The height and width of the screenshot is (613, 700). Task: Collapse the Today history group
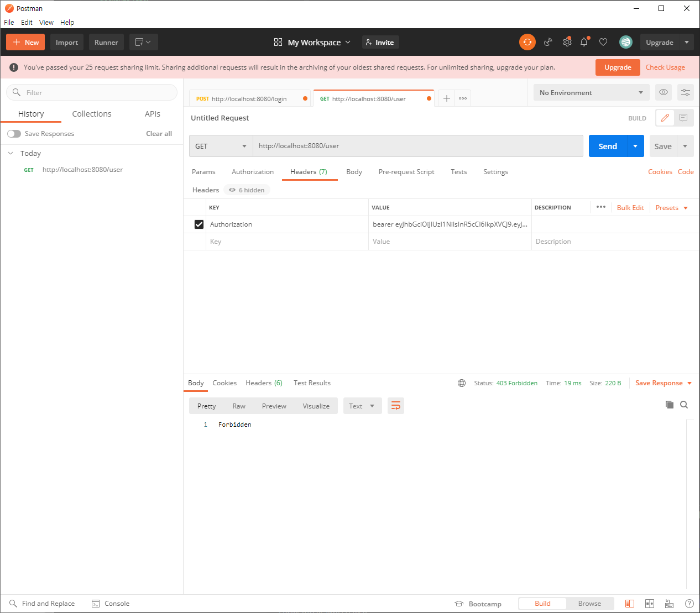[x=11, y=153]
